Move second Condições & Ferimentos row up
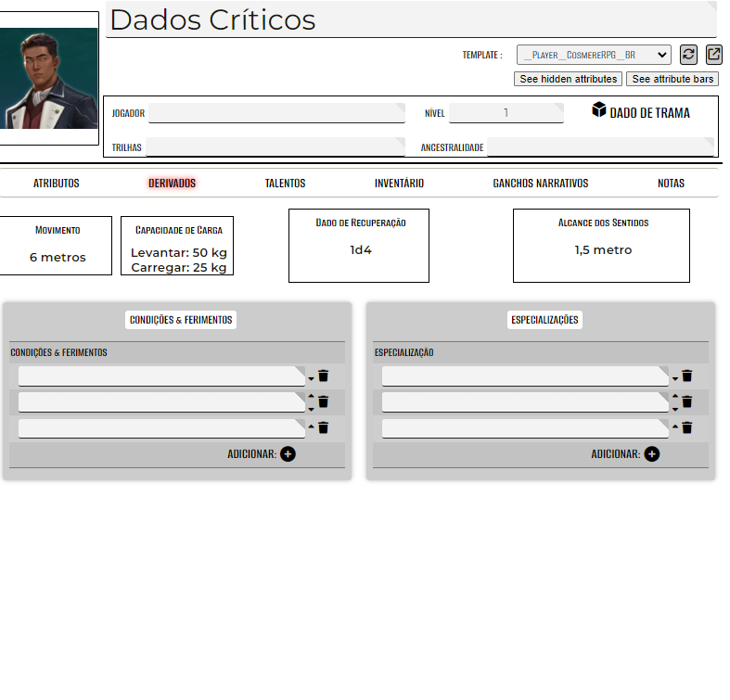The image size is (730, 700). (x=311, y=396)
